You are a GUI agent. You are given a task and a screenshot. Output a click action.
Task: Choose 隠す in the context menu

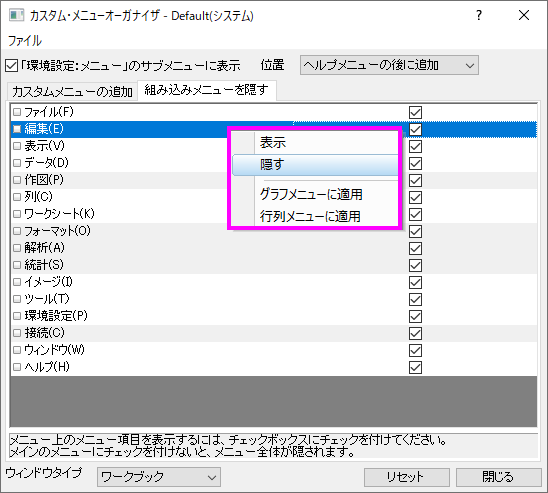(315, 165)
